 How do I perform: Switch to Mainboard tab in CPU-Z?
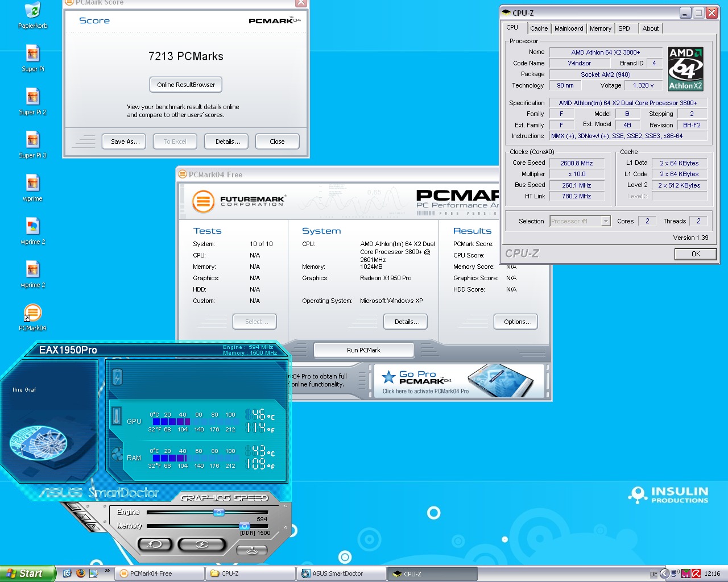click(569, 28)
